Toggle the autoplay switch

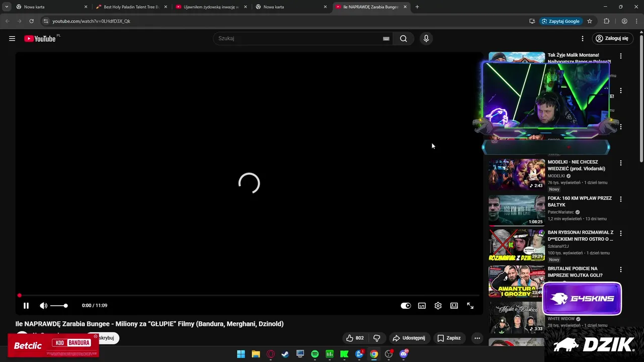tap(406, 306)
